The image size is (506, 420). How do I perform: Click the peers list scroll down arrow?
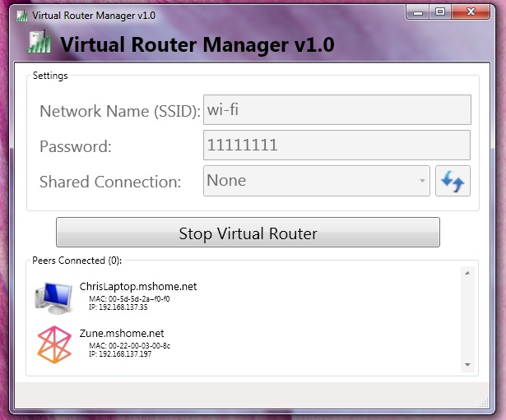point(467,365)
